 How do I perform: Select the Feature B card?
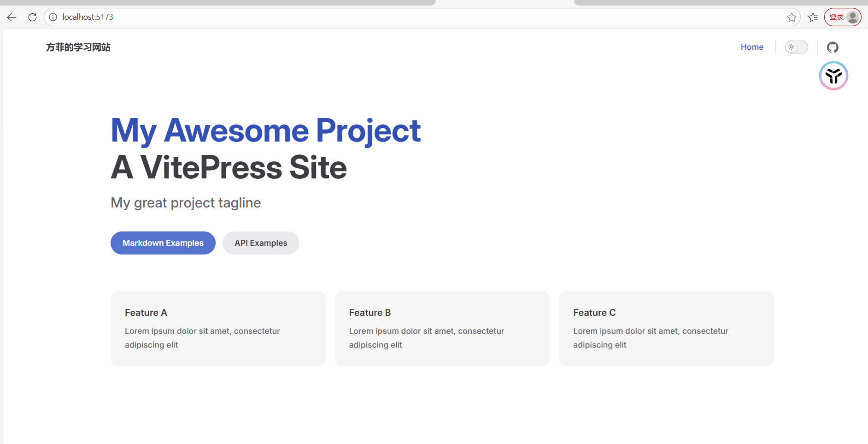(x=442, y=328)
